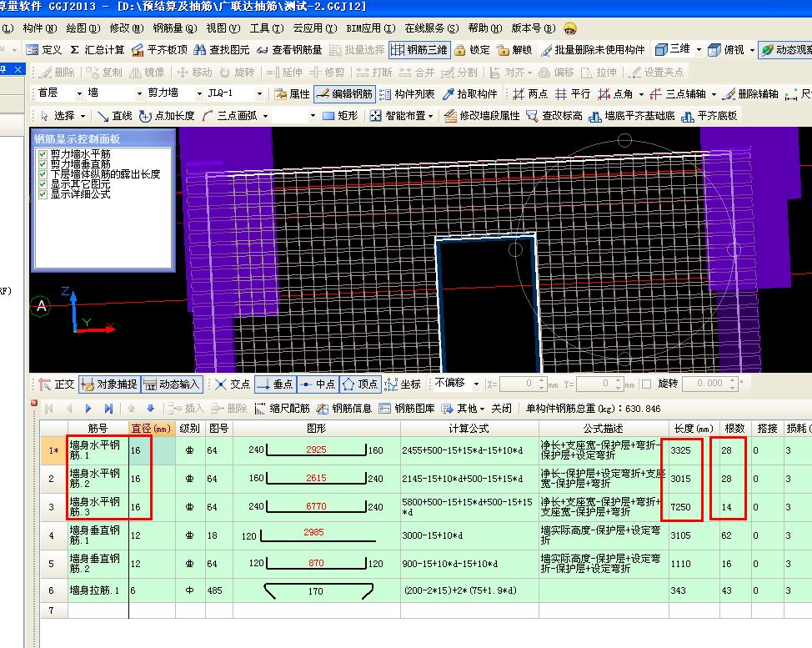
Task: Toggle 显示其它图元 checkbox
Action: [x=43, y=184]
